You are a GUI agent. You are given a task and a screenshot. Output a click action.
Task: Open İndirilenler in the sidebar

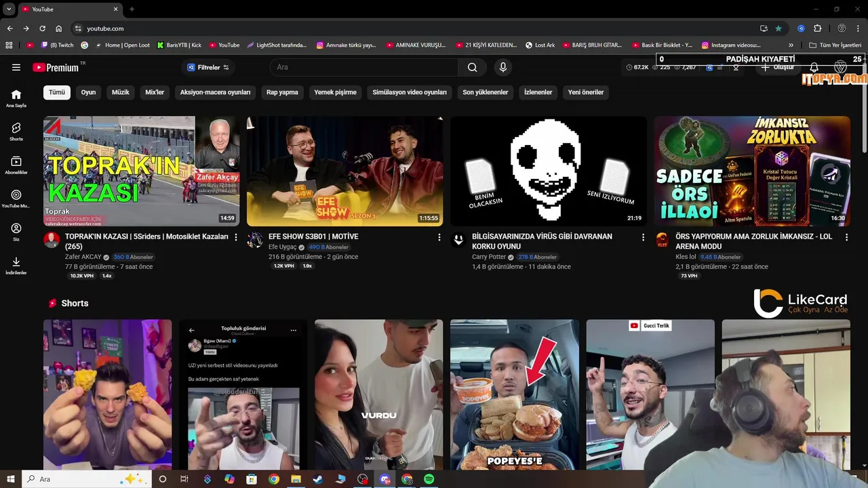16,266
